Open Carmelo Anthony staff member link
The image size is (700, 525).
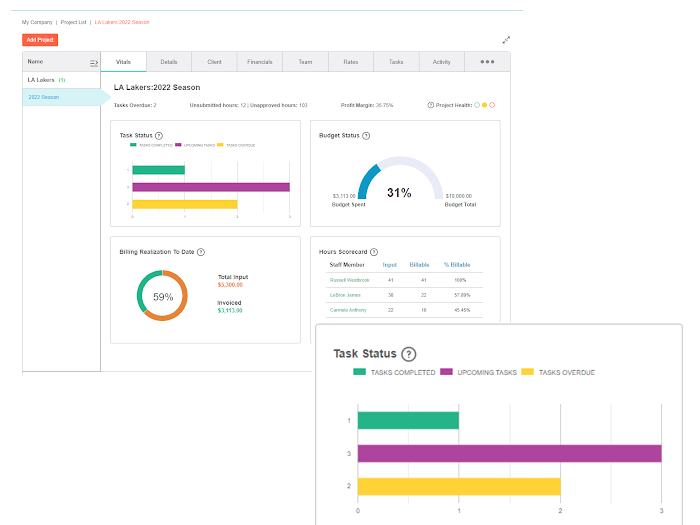348,310
